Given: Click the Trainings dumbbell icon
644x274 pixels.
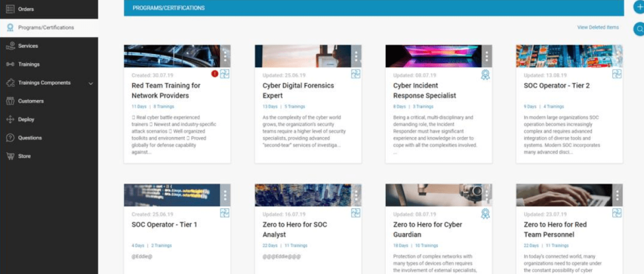Looking at the screenshot, I should point(10,64).
